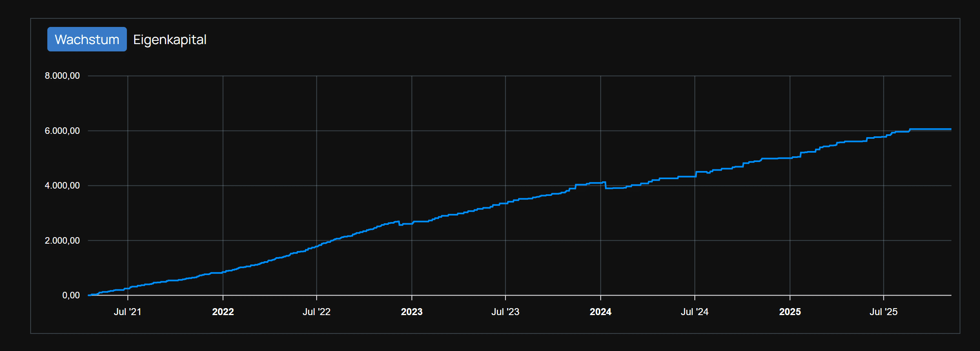This screenshot has height=351, width=980.
Task: Click the 6.000,00 y-axis label
Action: pos(62,131)
